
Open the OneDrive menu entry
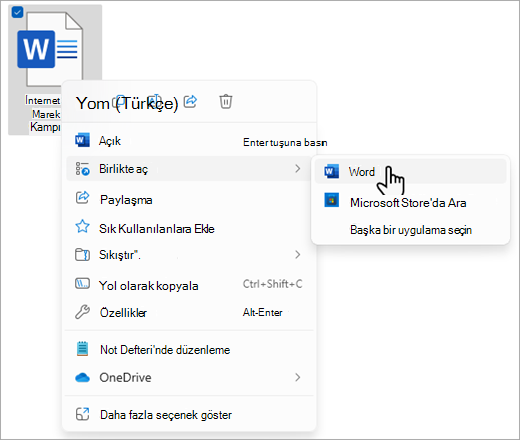189,377
